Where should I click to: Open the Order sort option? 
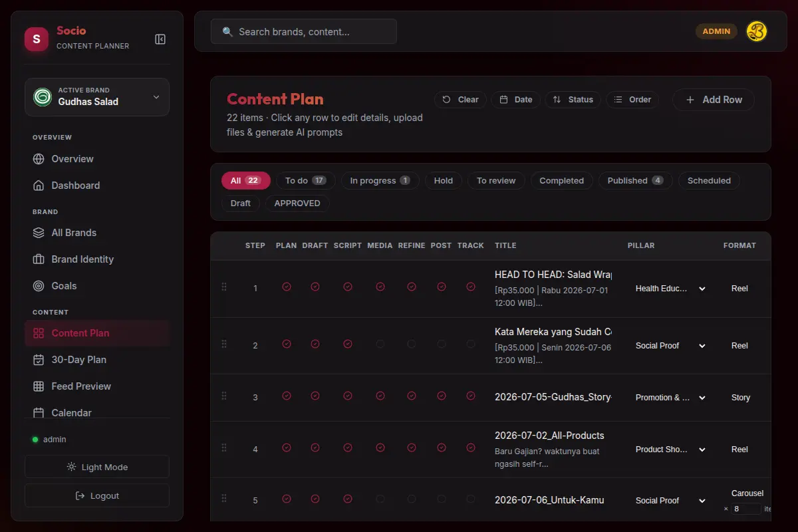[x=632, y=100]
